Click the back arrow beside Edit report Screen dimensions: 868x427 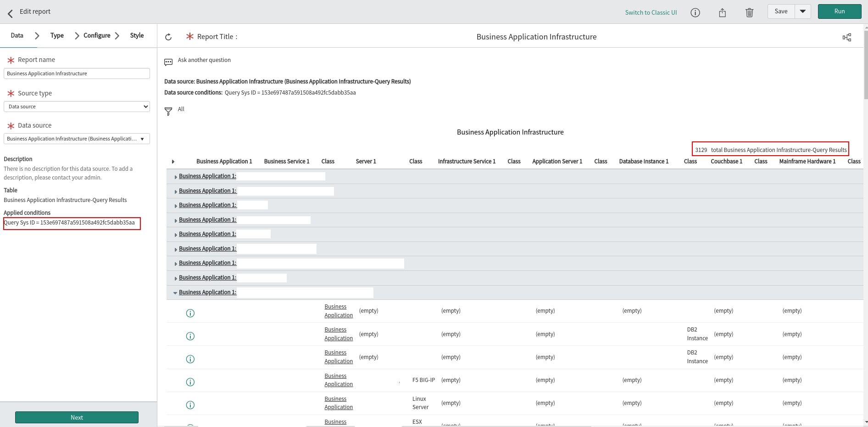coord(10,13)
